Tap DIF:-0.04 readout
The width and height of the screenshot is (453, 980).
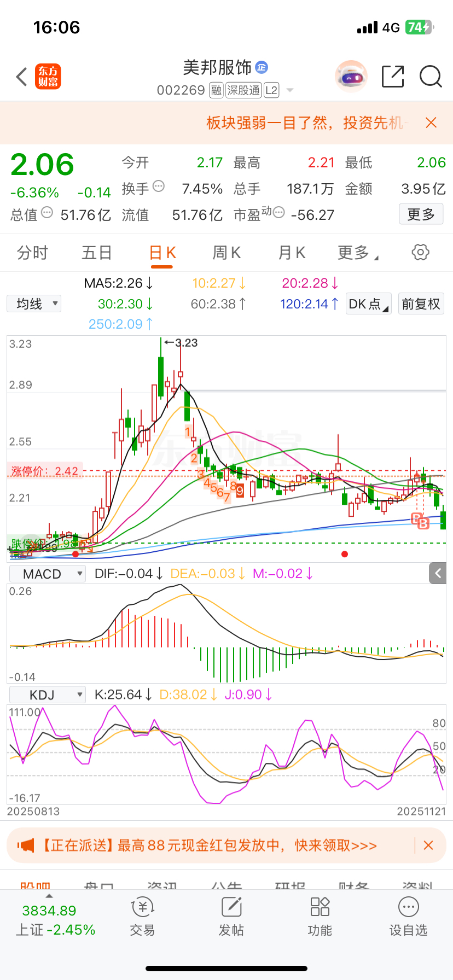point(129,574)
